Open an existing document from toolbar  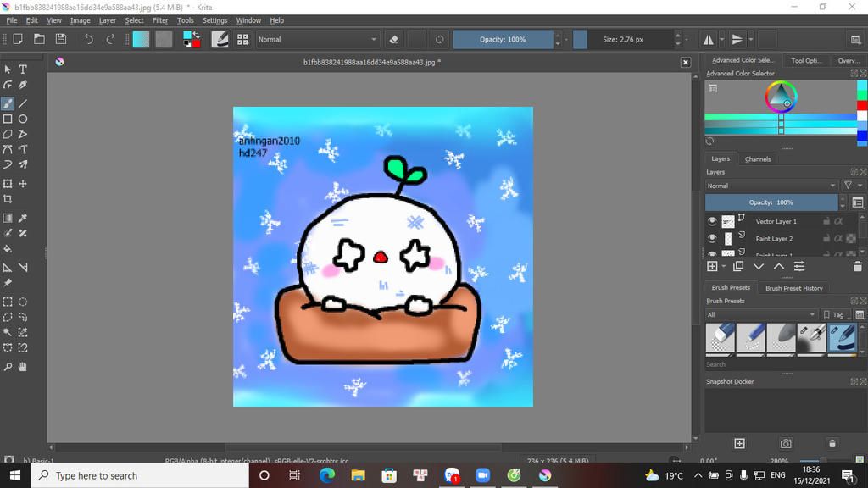(39, 39)
